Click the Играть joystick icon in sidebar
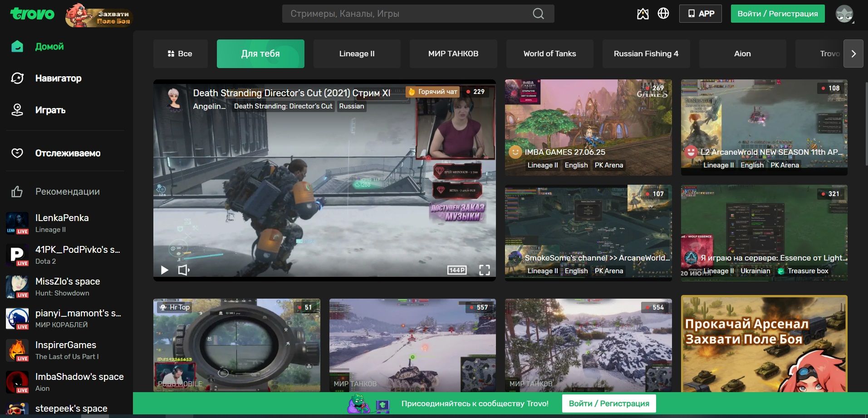868x418 pixels. (17, 110)
